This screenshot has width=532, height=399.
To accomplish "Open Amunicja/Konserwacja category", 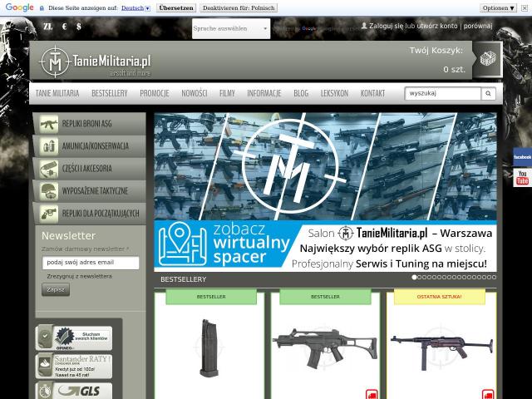I will click(x=90, y=146).
